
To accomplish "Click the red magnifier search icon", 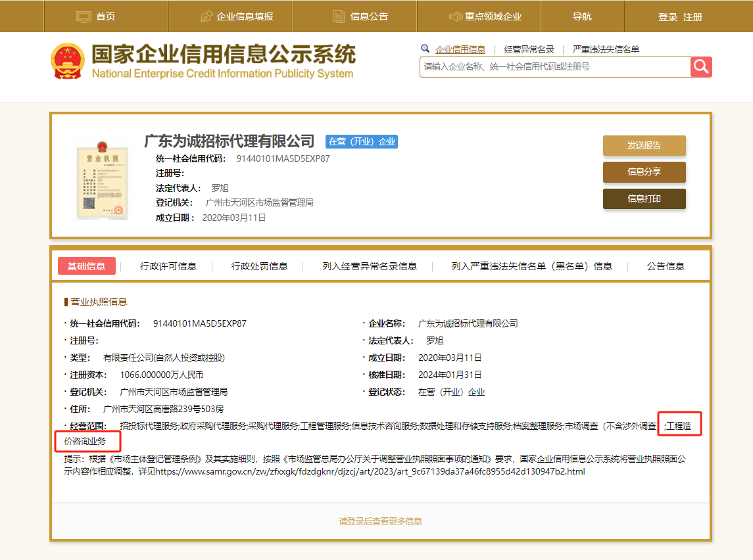I will coord(700,66).
